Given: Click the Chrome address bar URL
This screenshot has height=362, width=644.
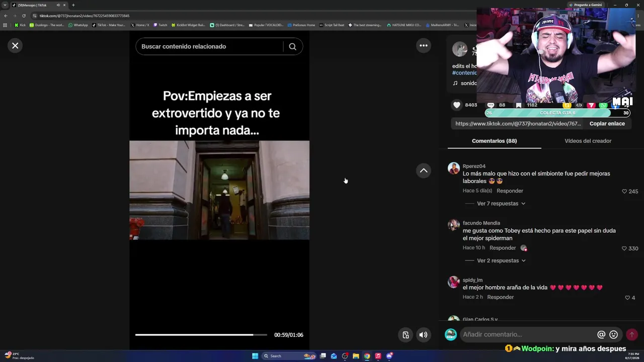Looking at the screenshot, I should coord(85,16).
